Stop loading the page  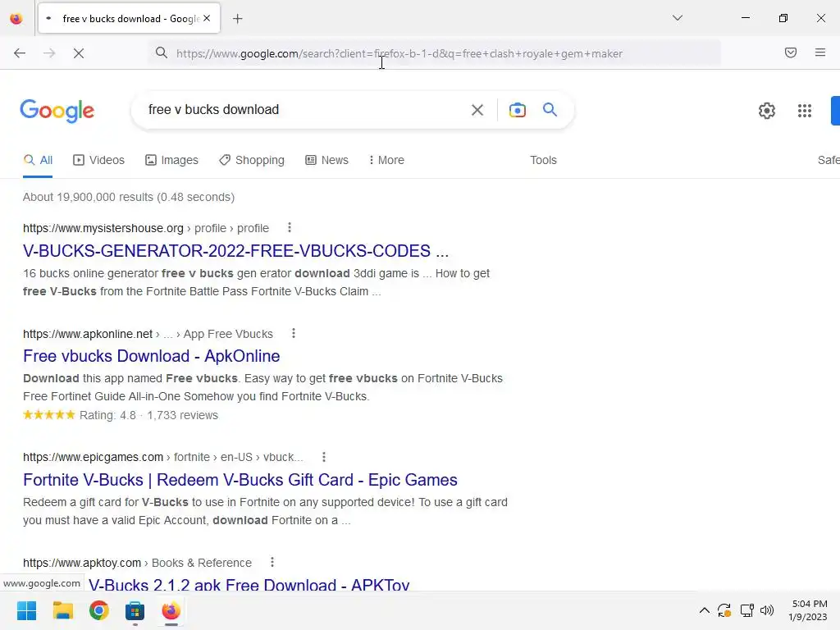click(79, 53)
